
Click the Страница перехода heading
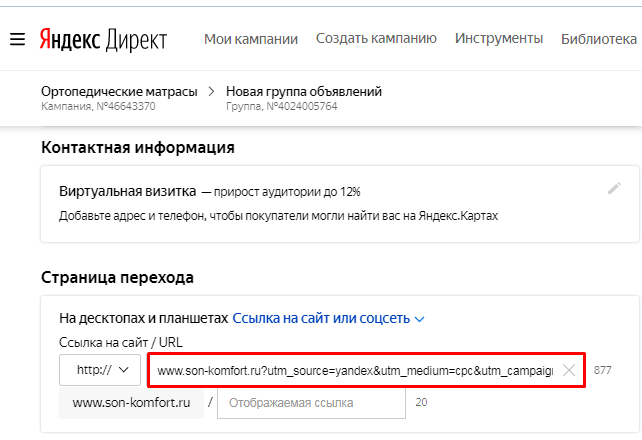[117, 277]
